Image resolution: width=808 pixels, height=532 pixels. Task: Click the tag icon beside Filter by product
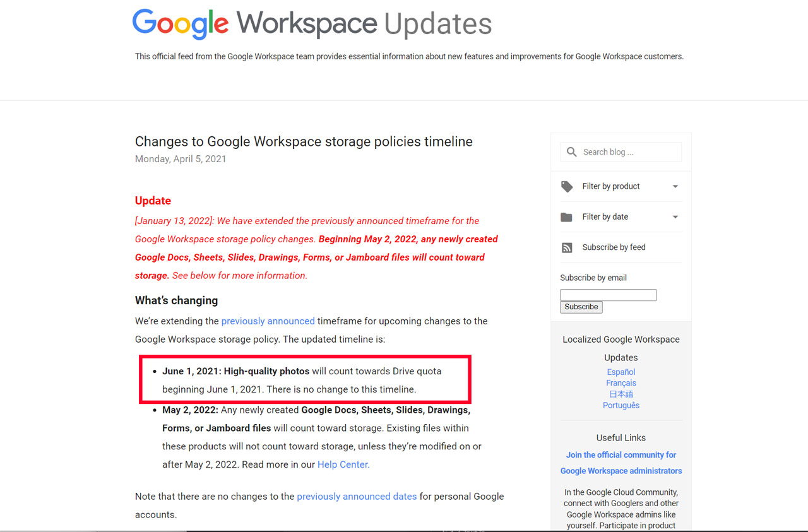[x=566, y=186]
